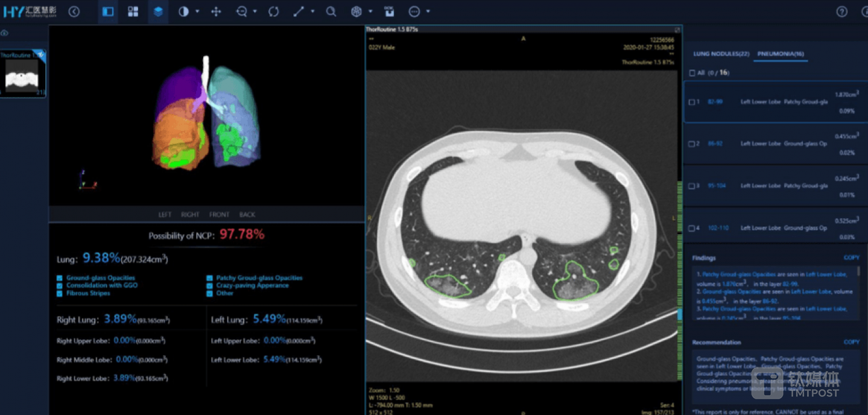Toggle the sidebar panel layout icon

(x=108, y=11)
